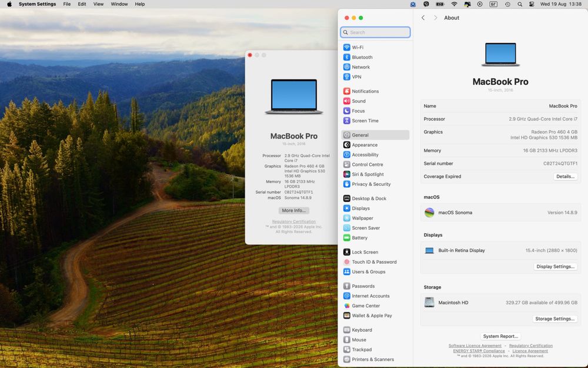Click the menu bar date and time
The image size is (588, 368).
tap(560, 4)
